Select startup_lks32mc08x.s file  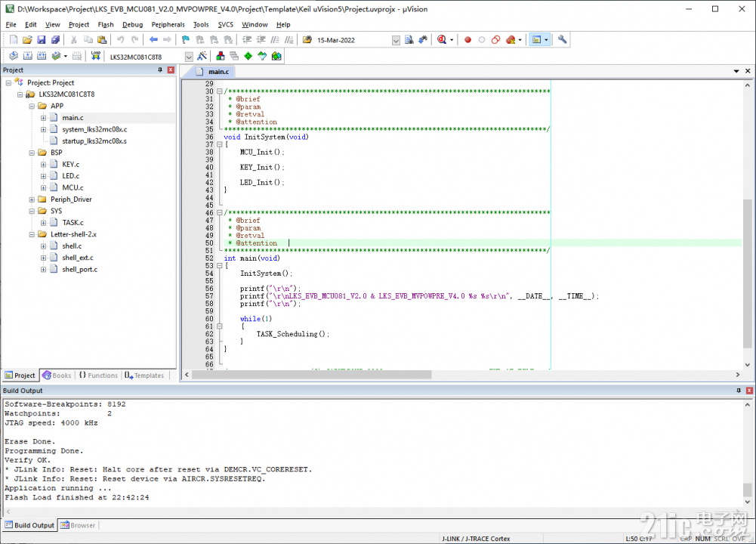click(x=94, y=141)
